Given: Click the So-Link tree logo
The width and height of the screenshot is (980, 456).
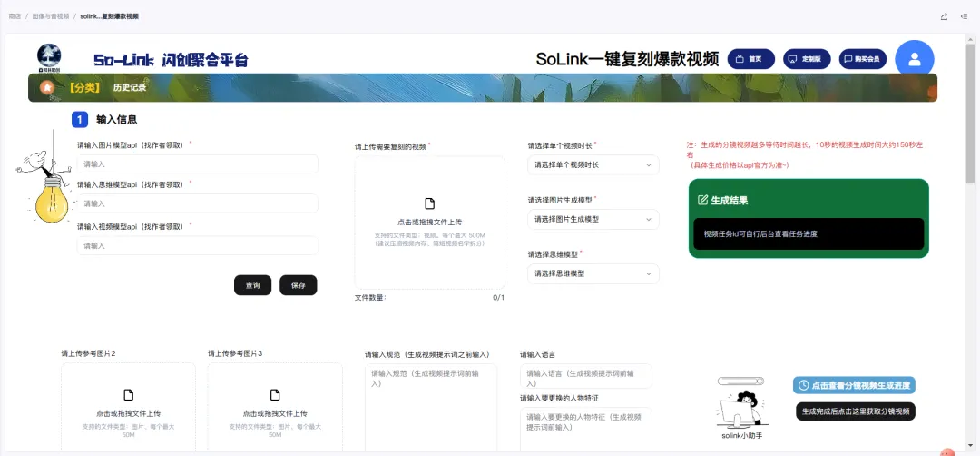Looking at the screenshot, I should click(x=49, y=57).
